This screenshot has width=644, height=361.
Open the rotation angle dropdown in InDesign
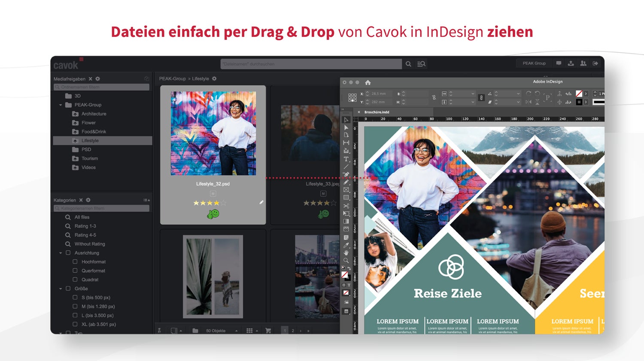pyautogui.click(x=518, y=93)
